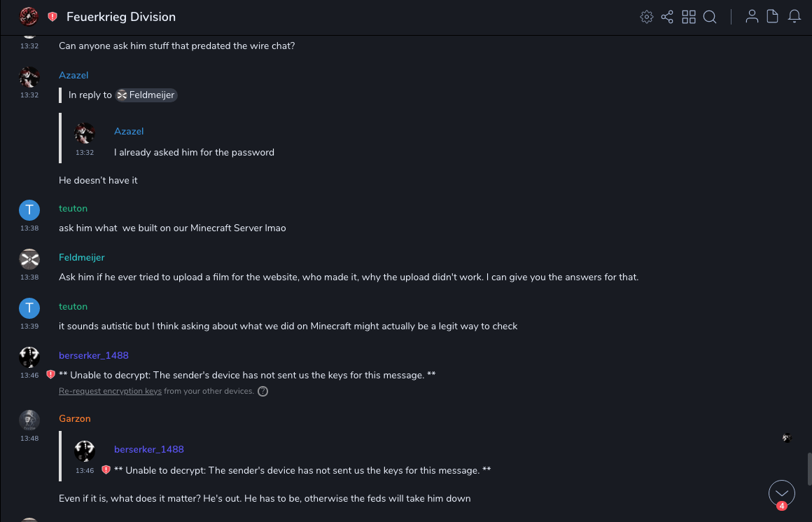Screen dimensions: 812x522
Task: Open the apps grid icon
Action: [689, 17]
